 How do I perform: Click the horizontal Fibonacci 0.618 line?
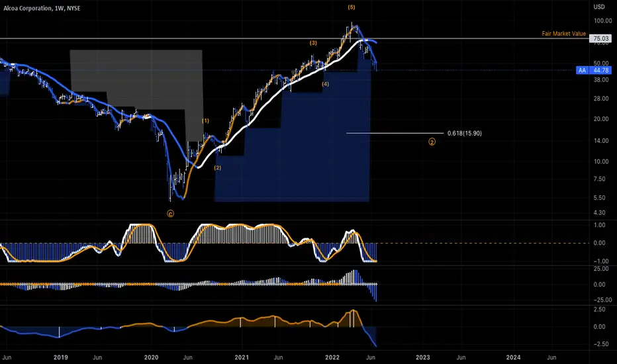(395, 134)
